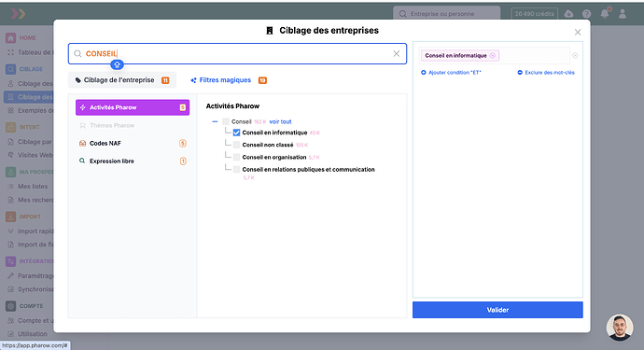
Task: Open the support chat avatar
Action: [620, 328]
